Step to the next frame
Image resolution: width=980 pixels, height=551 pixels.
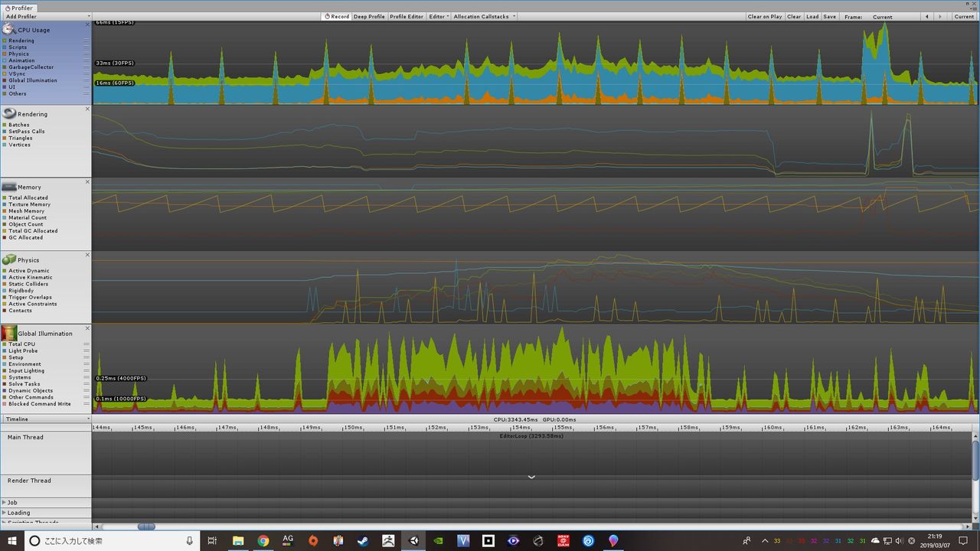939,16
